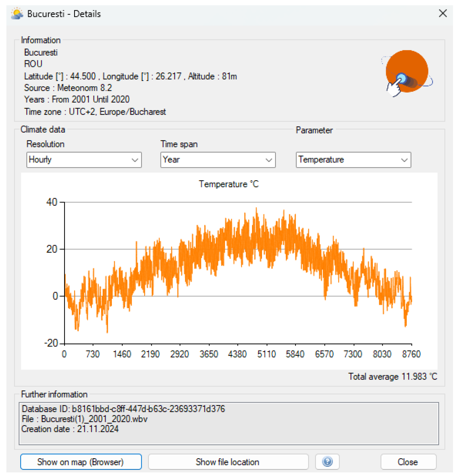Select the Database ID line
The height and width of the screenshot is (476, 458).
(123, 409)
